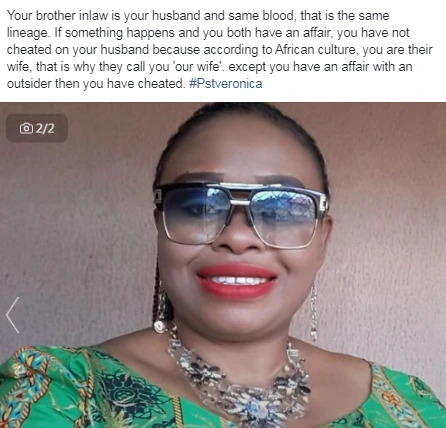Screen dimensions: 446x428
Task: Click the dangling earring beside the red braid
Action: tap(161, 308)
